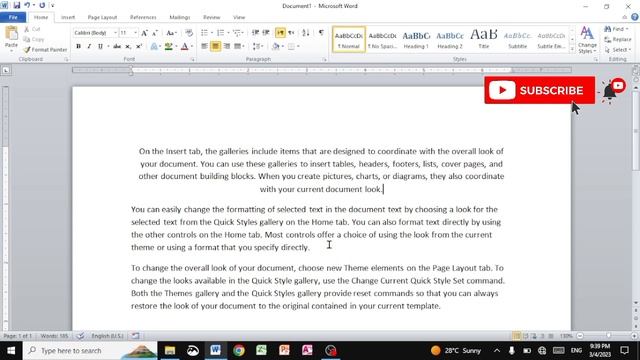Image resolution: width=640 pixels, height=360 pixels.
Task: Click Increase Indent icon
Action: (x=266, y=33)
